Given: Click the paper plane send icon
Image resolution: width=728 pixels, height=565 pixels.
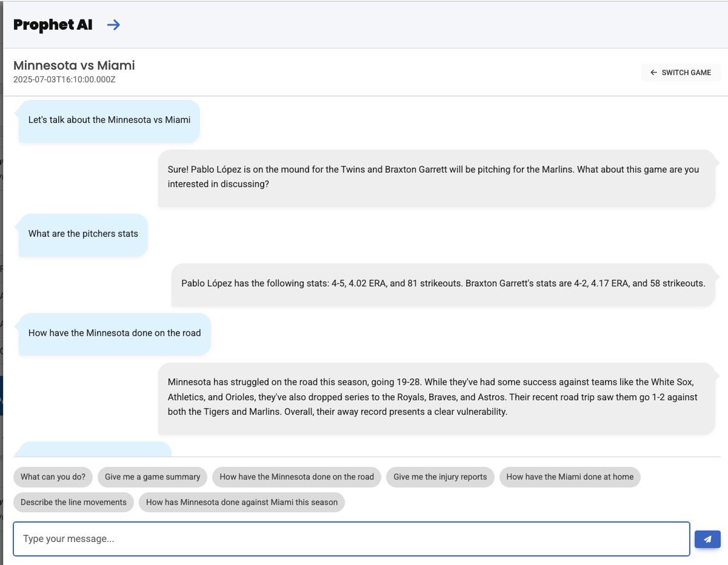Looking at the screenshot, I should tap(707, 538).
